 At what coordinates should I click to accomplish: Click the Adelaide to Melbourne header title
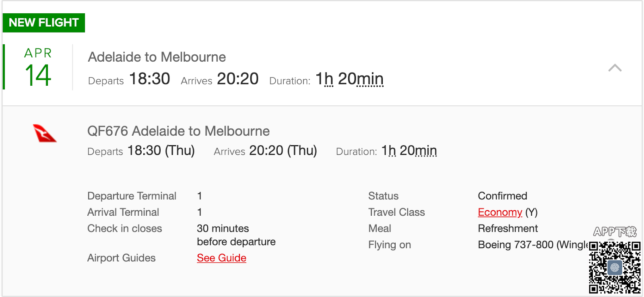click(x=157, y=57)
